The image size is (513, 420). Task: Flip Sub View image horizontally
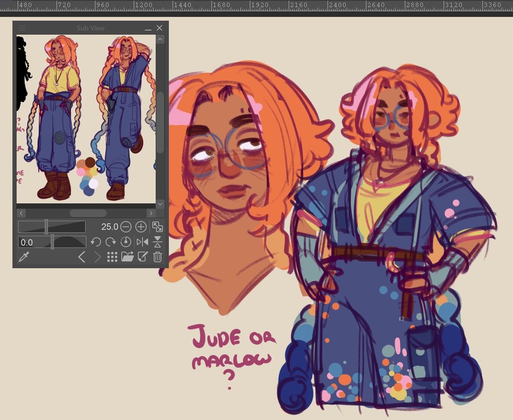(142, 242)
